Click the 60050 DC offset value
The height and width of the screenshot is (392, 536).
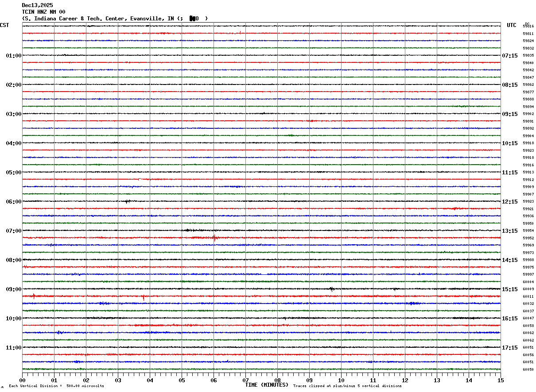pyautogui.click(x=528, y=369)
